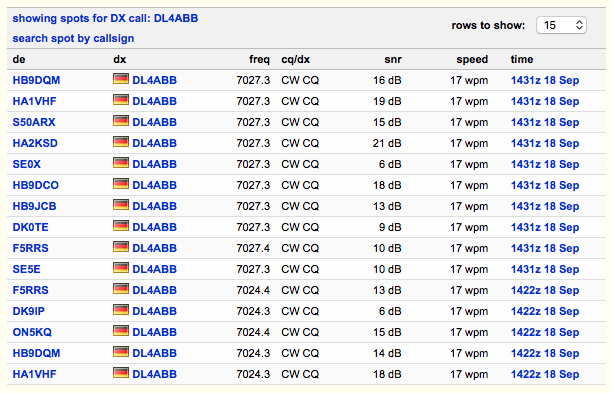Click German flag in HA1VHF 19 dB row
612x393 pixels.
click(x=121, y=100)
